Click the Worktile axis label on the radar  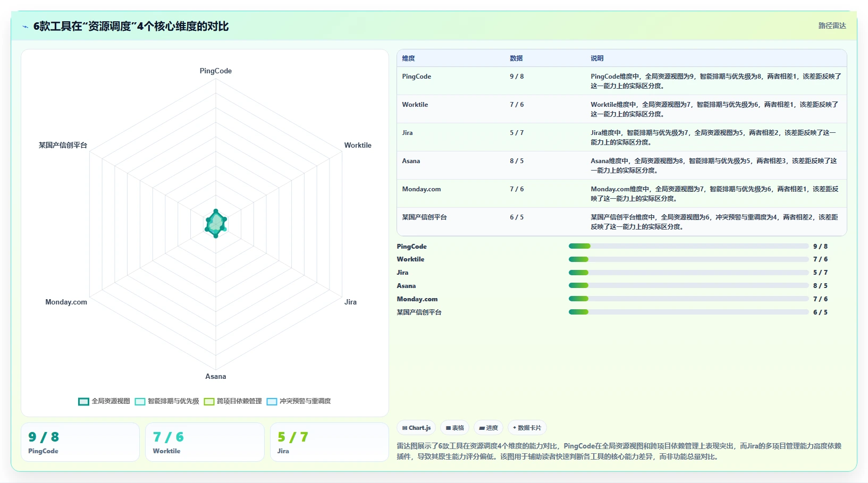point(358,145)
